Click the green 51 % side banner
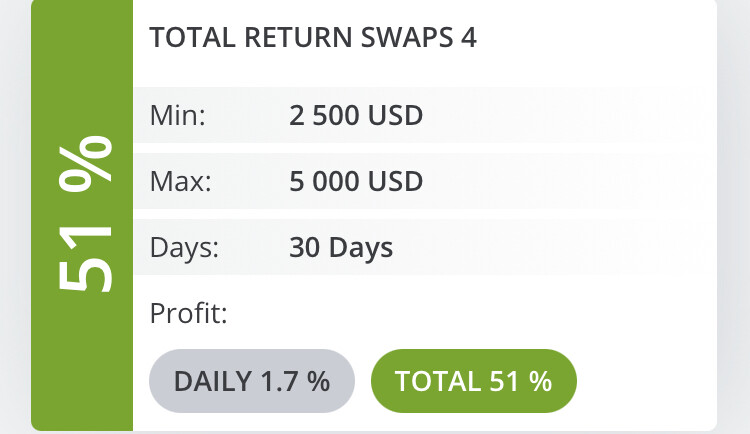Viewport: 750px width, 434px height. click(x=82, y=215)
